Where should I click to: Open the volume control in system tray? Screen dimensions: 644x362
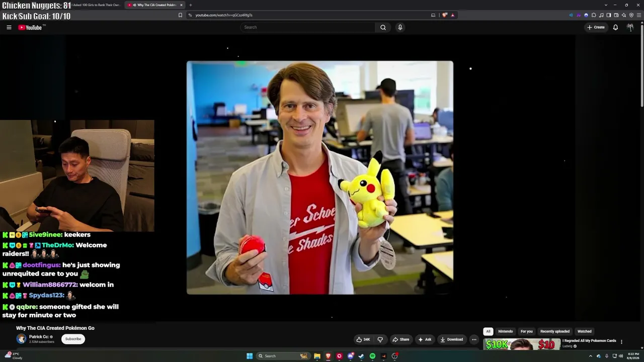click(621, 356)
